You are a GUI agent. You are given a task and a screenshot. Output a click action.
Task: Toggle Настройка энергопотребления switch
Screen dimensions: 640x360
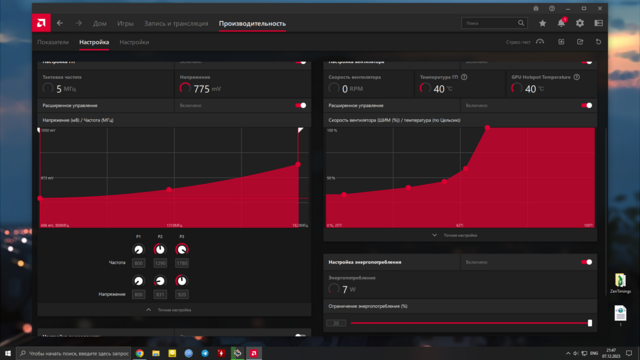click(587, 262)
